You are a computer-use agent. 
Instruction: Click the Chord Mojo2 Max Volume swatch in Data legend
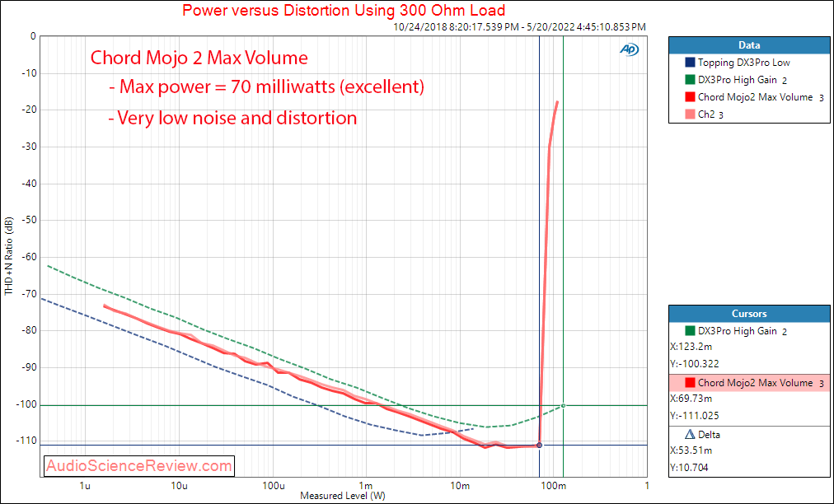pos(690,97)
